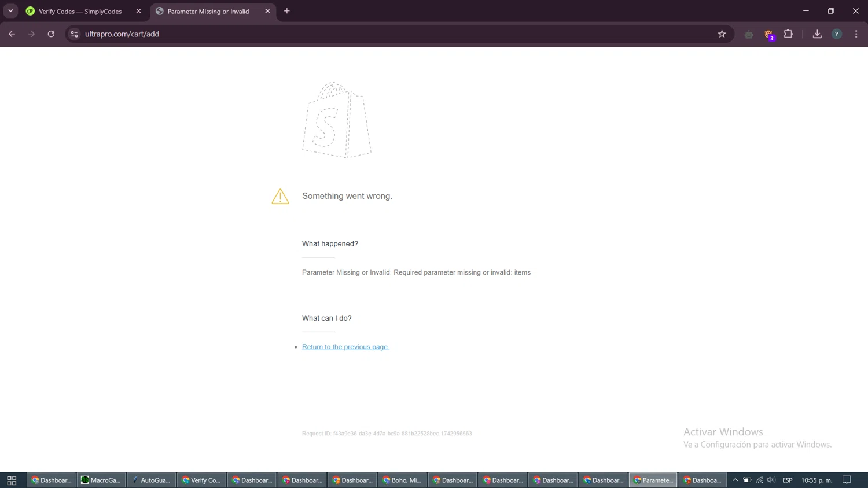Open the Downloads icon in toolbar
Image resolution: width=868 pixels, height=488 pixels.
(817, 34)
